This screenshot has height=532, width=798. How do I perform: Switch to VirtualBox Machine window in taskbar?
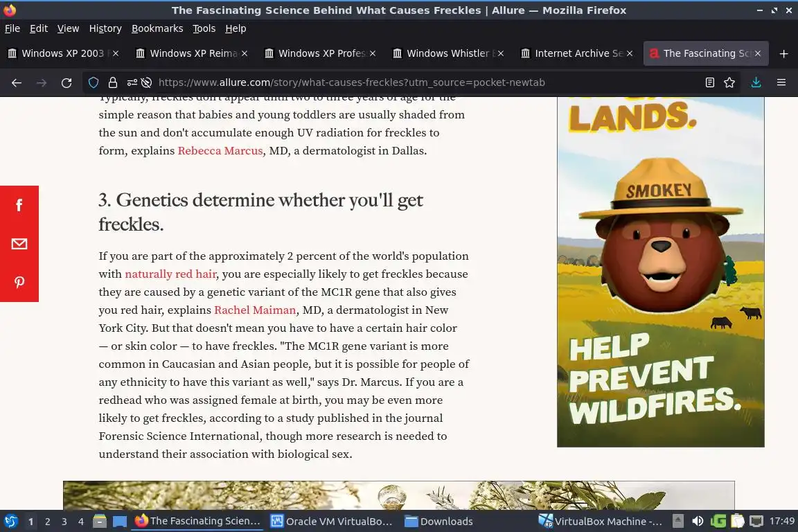[x=601, y=522]
